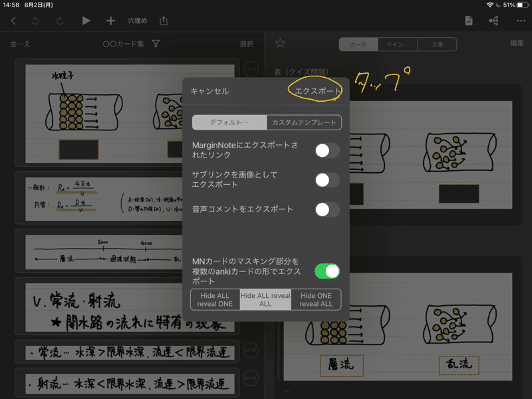Viewport: 532px width, 399px height.
Task: Tap the plus icon to add content
Action: tap(110, 21)
